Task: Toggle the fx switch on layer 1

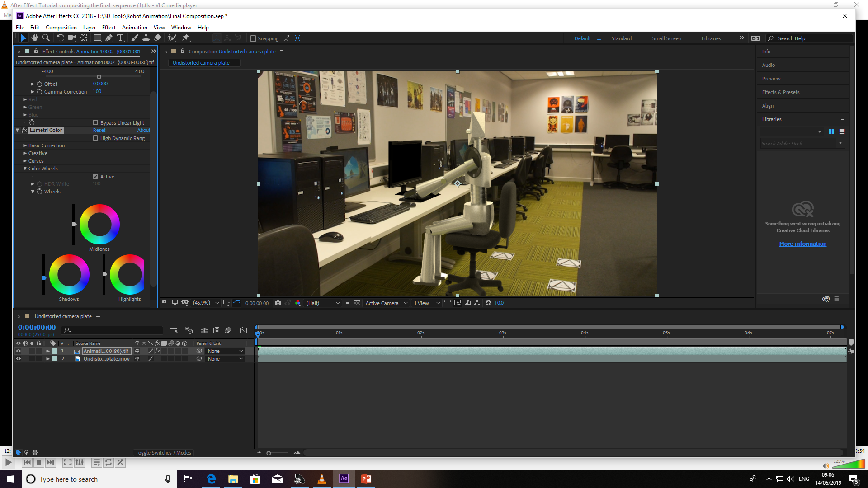Action: 158,351
